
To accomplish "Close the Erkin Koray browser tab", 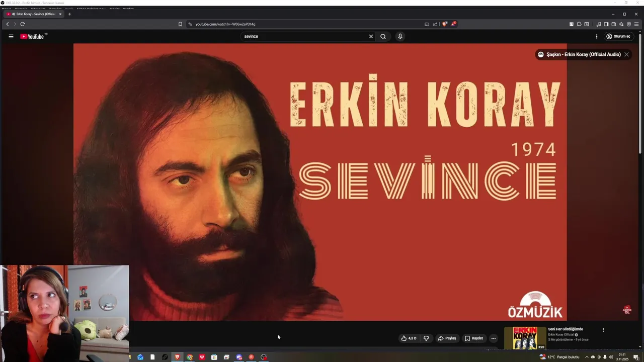I will [60, 14].
